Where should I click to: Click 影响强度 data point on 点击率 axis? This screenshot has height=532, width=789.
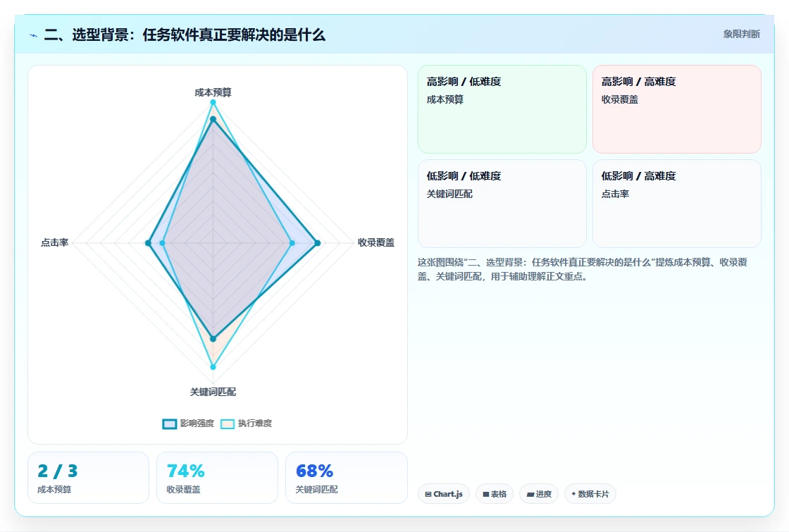pos(148,243)
